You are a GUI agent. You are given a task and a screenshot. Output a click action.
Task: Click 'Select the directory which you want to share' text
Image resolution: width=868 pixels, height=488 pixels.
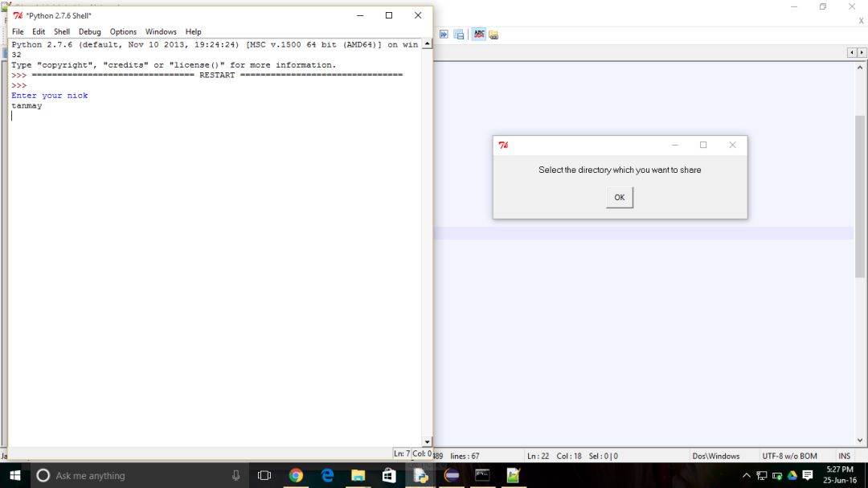[x=620, y=170]
